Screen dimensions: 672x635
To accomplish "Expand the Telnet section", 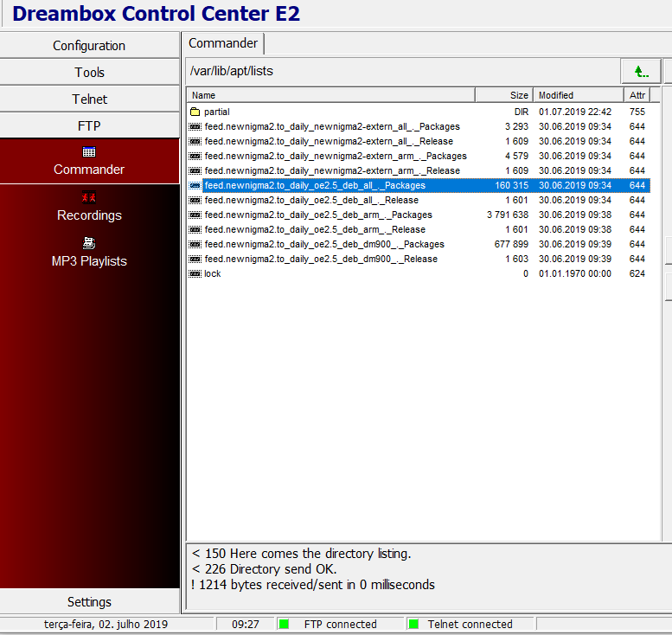I will pyautogui.click(x=89, y=99).
